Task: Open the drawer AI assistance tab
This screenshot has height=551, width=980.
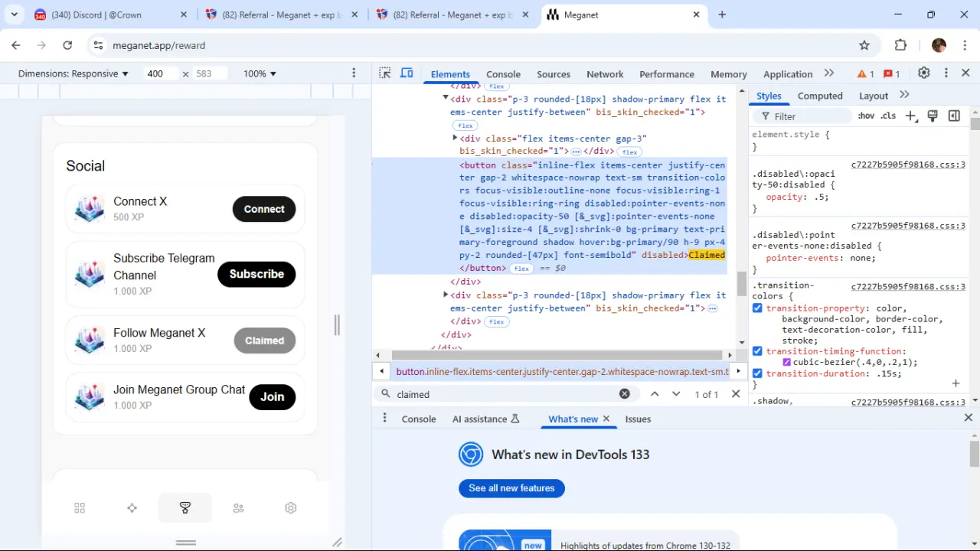Action: (x=485, y=419)
